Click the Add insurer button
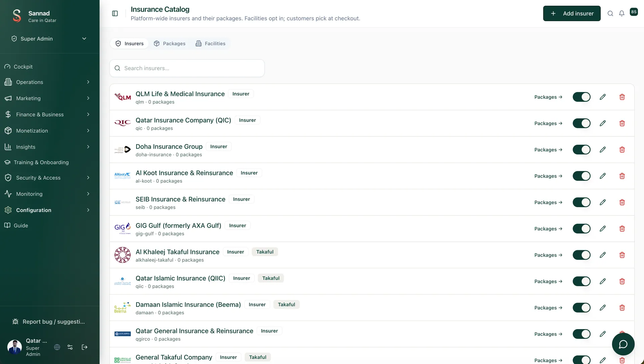The height and width of the screenshot is (364, 644). pos(572,13)
